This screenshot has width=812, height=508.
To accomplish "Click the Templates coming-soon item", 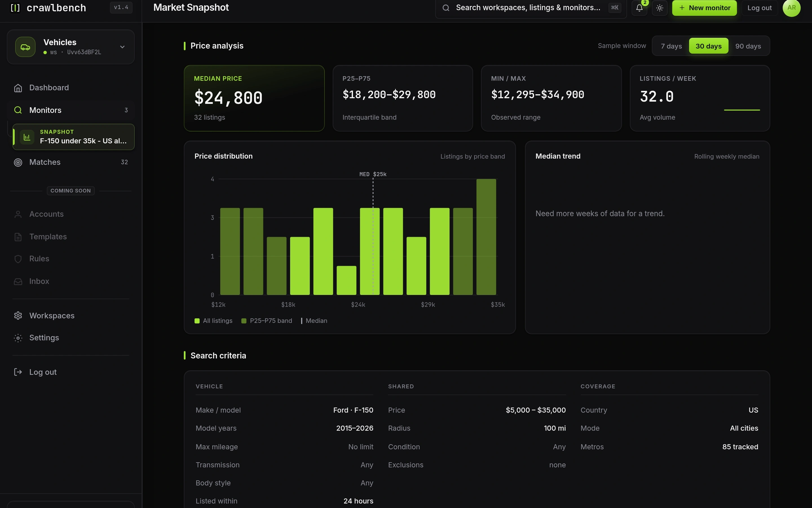I will (x=71, y=237).
